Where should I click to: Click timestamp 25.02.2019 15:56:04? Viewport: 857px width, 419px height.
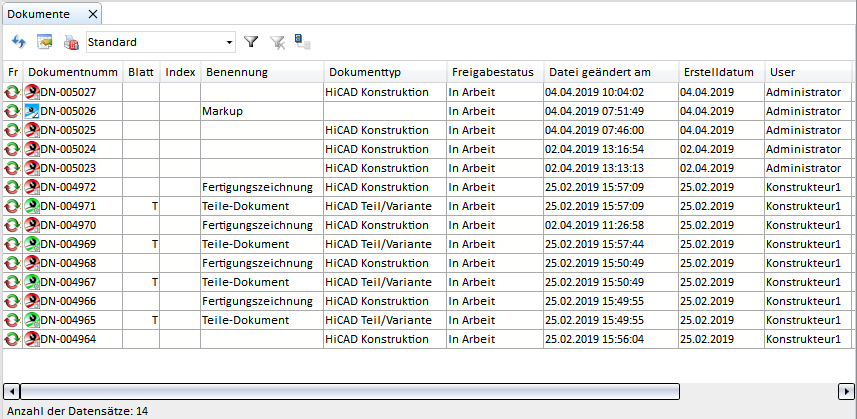tap(594, 339)
